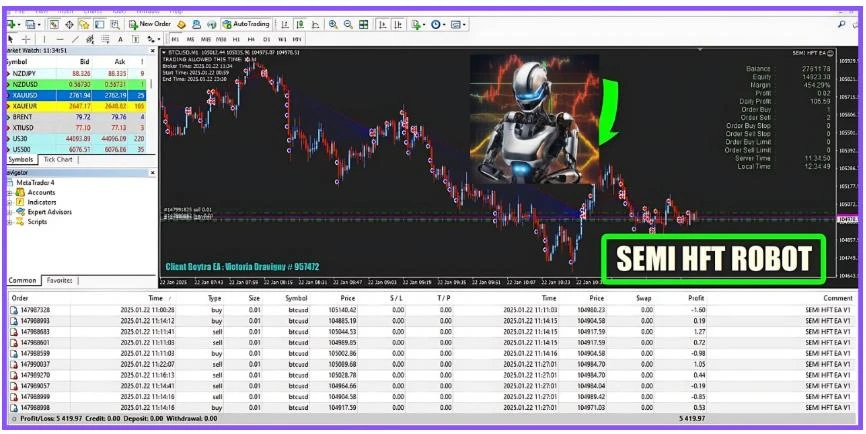
Task: Select the line chart style icon
Action: tap(315, 24)
